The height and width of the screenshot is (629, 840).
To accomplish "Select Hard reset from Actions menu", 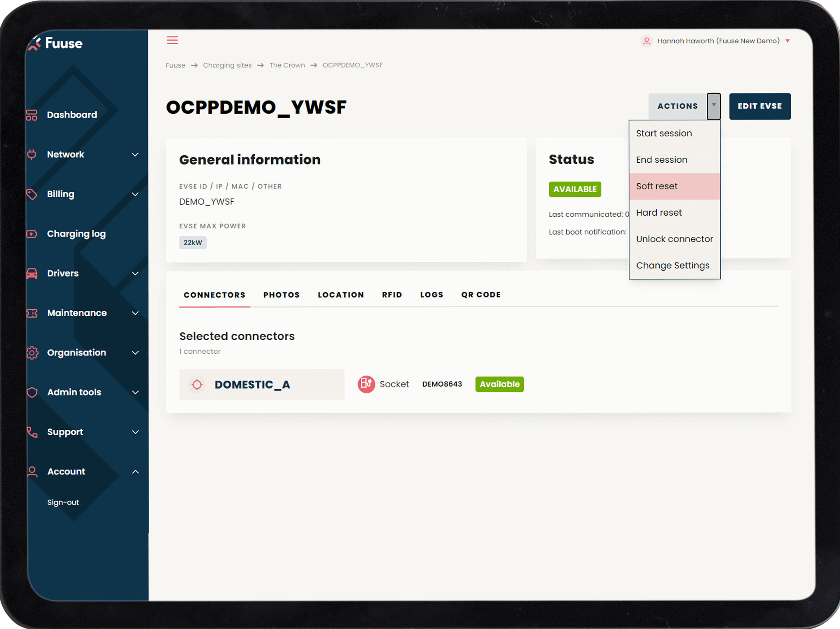I will (658, 212).
